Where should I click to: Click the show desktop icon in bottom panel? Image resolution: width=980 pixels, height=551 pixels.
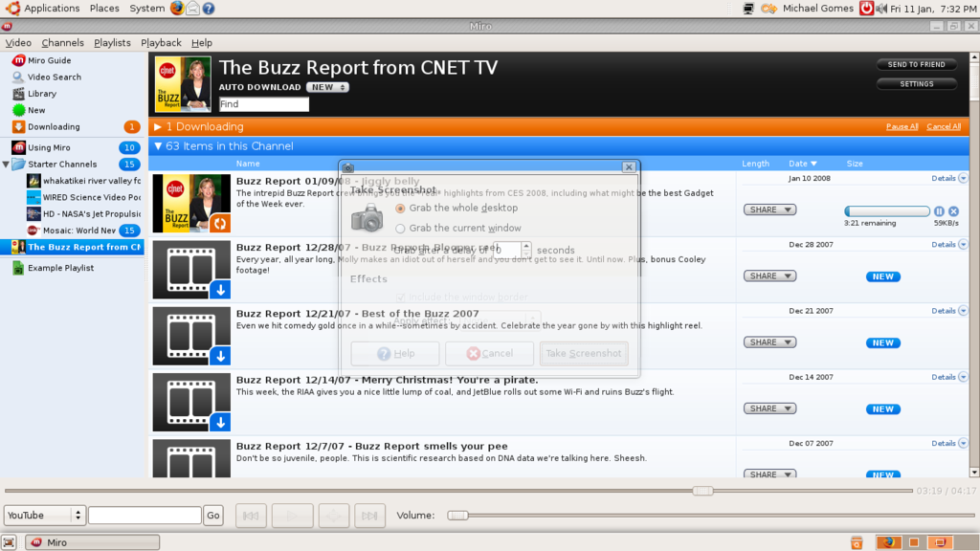click(x=8, y=542)
